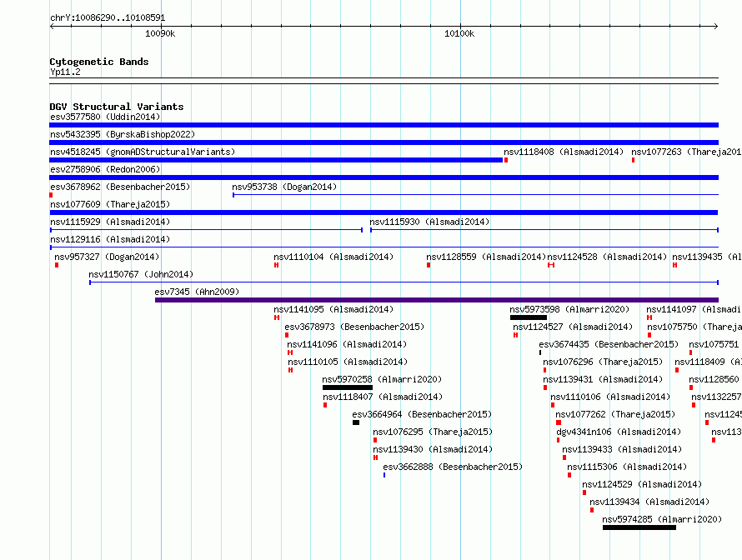The width and height of the screenshot is (742, 560).
Task: Click red marker under nsv1139433
Action: tap(564, 457)
